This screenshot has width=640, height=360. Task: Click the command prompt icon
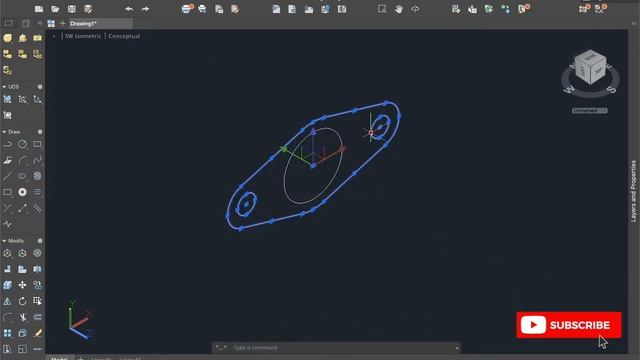221,348
